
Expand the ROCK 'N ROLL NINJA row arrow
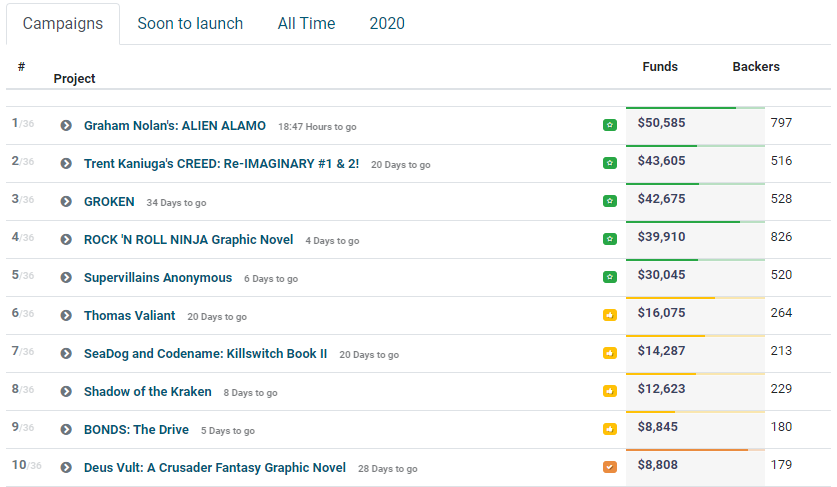tap(66, 239)
